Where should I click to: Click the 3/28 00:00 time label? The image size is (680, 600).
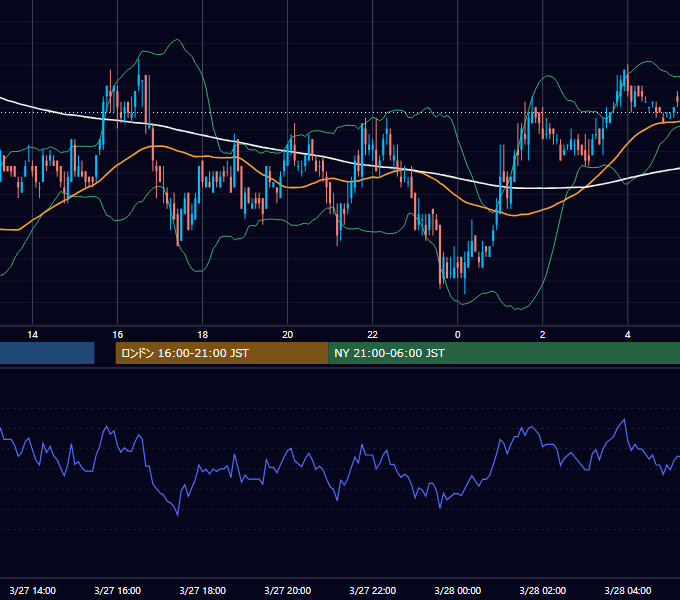[x=458, y=590]
